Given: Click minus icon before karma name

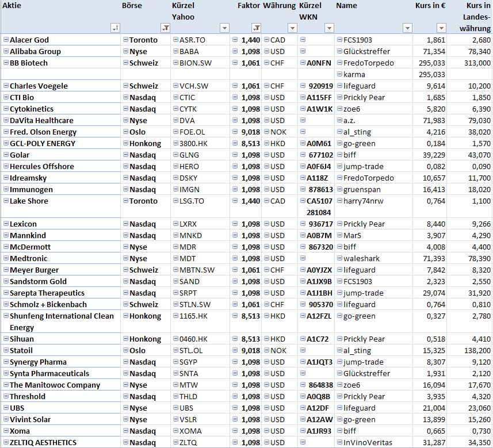Looking at the screenshot, I should coord(339,74).
